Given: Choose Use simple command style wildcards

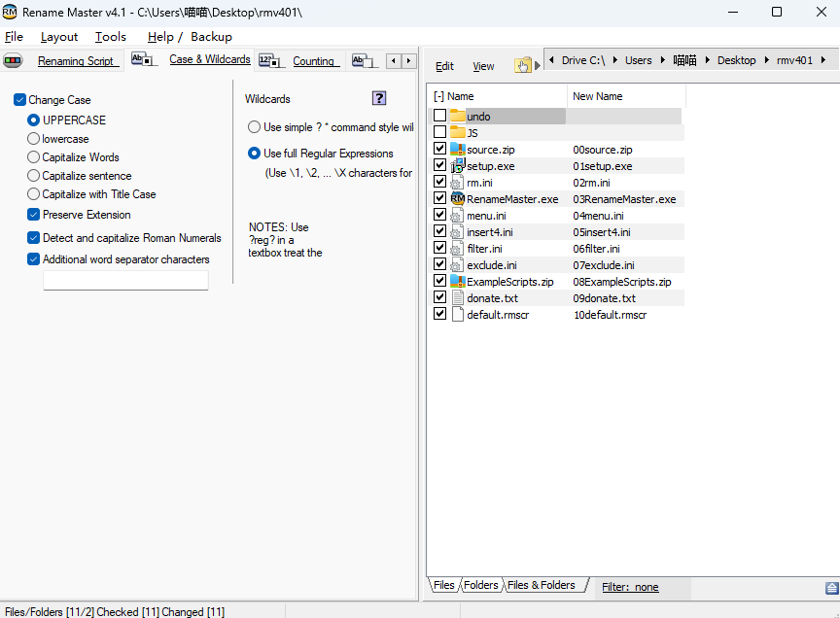Looking at the screenshot, I should click(254, 127).
